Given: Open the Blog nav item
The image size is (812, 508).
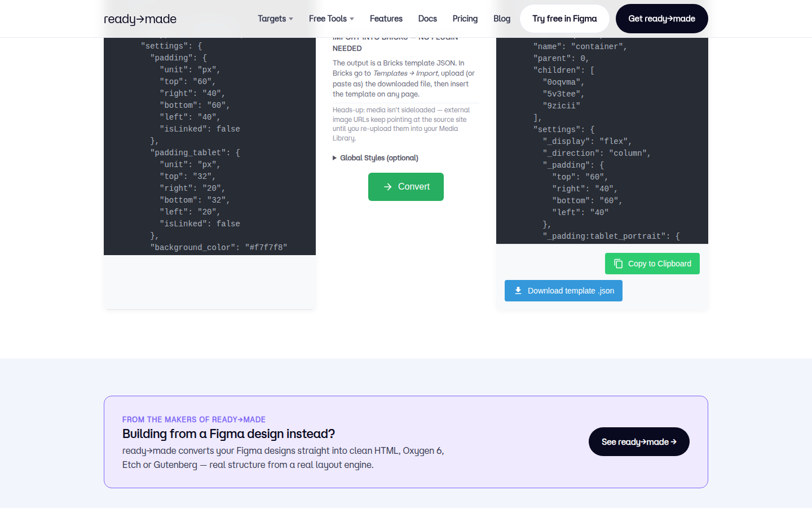Looking at the screenshot, I should [502, 19].
